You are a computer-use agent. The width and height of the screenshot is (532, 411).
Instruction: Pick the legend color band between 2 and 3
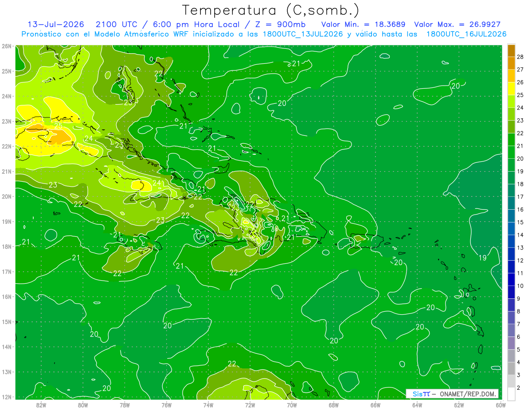coord(511,381)
